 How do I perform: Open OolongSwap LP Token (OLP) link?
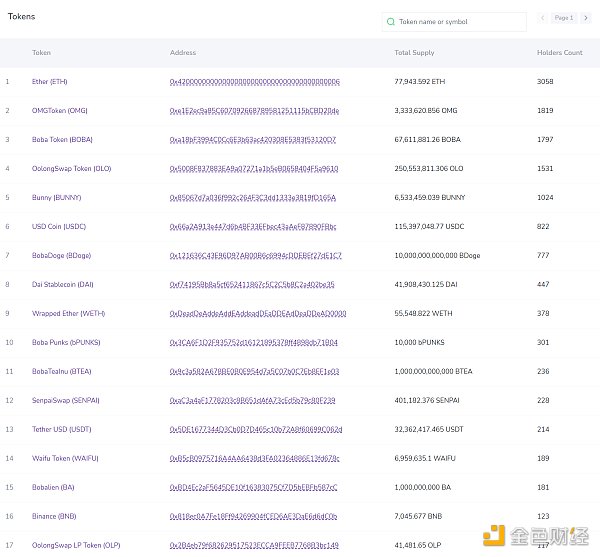click(76, 545)
